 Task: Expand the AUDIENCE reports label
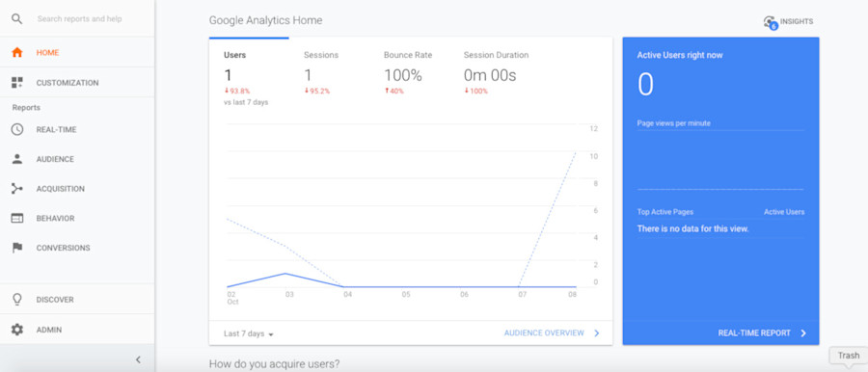click(x=55, y=159)
